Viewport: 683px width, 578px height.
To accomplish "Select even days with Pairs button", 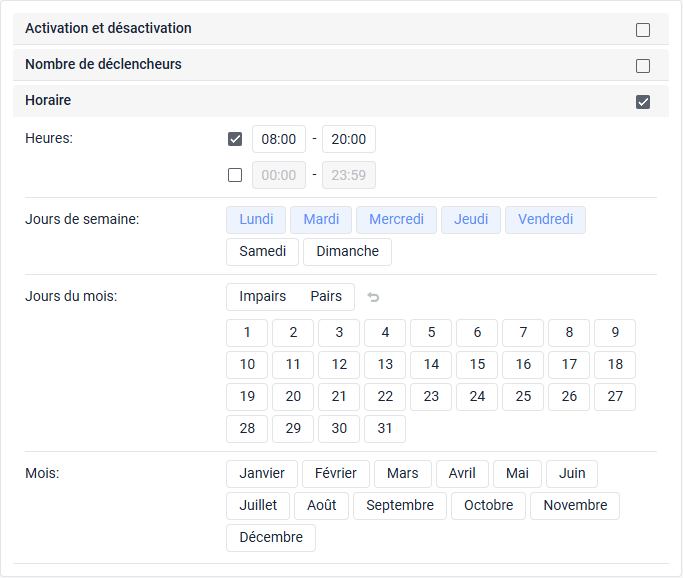I will (326, 297).
